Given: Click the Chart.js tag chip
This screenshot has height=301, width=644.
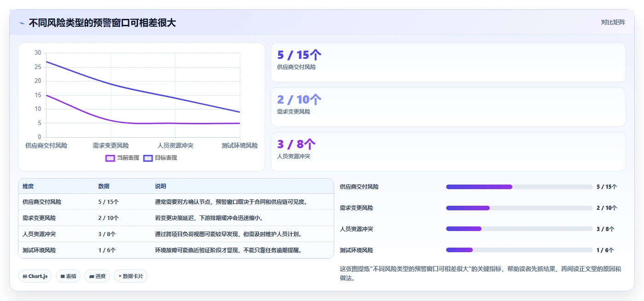Looking at the screenshot, I should point(35,276).
